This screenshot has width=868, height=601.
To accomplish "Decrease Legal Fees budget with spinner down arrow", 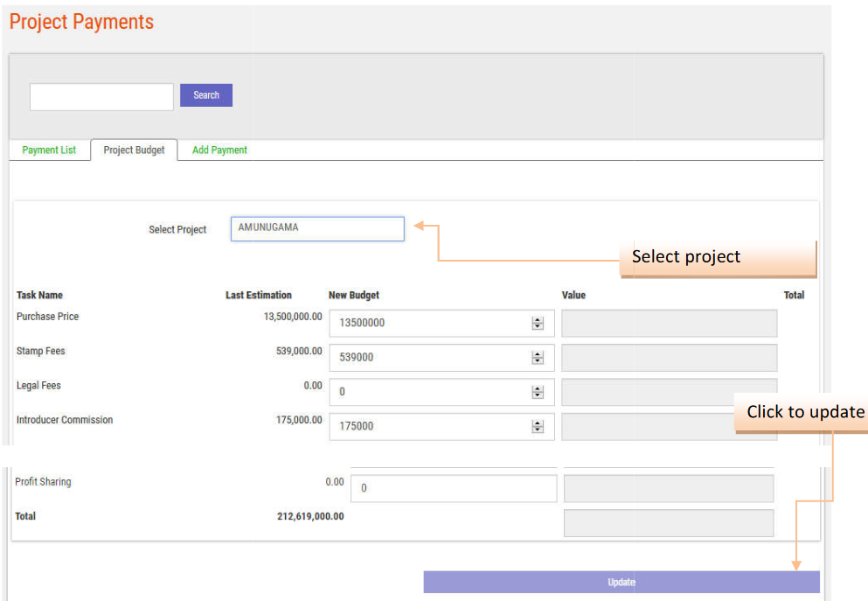I will pos(538,395).
